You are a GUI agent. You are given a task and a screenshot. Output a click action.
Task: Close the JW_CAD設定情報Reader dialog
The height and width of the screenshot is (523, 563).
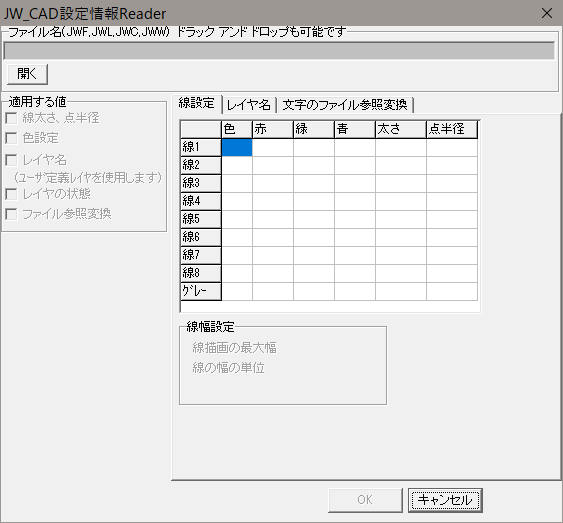547,13
